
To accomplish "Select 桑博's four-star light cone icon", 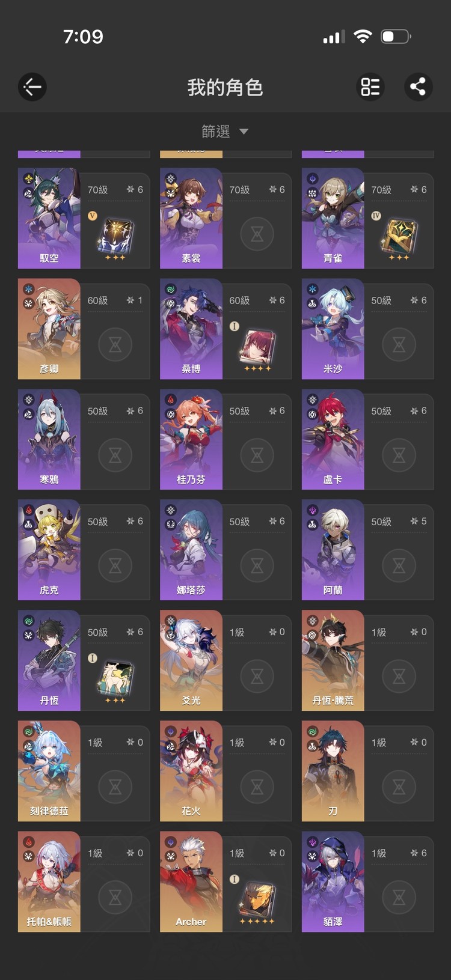I will 257,348.
